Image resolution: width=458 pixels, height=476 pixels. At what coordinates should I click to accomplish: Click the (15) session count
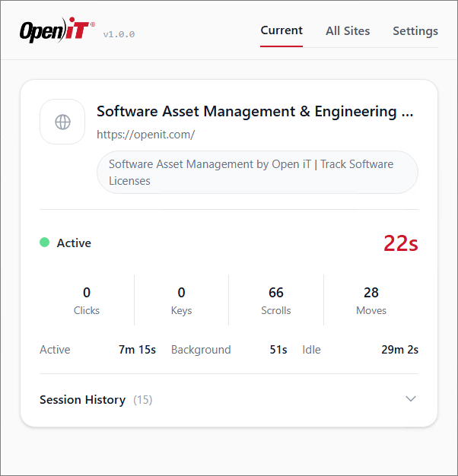[143, 400]
